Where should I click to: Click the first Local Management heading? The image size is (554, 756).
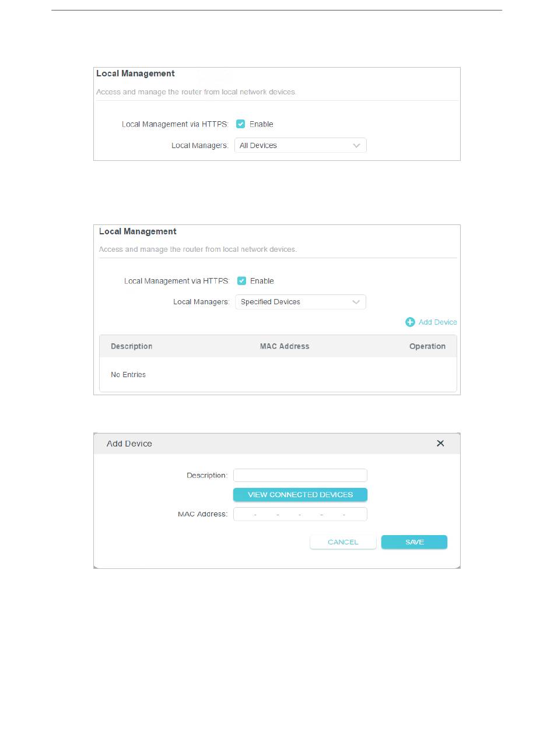pyautogui.click(x=135, y=73)
